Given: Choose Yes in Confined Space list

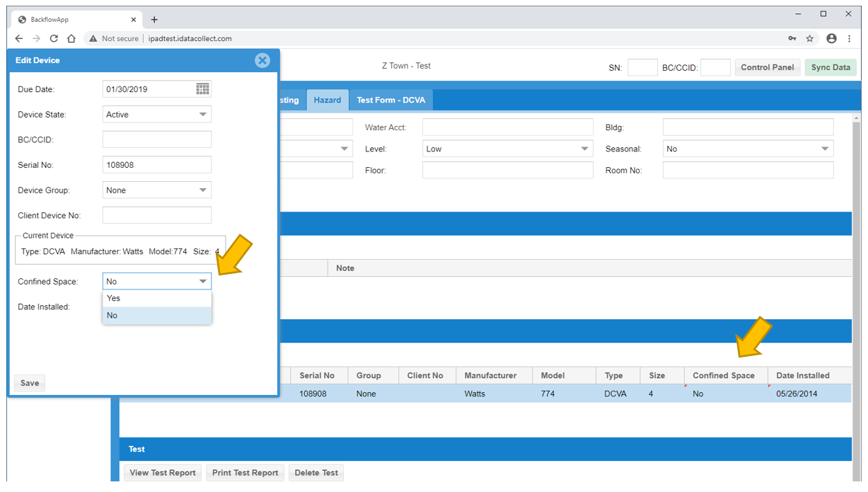Looking at the screenshot, I should pos(157,298).
